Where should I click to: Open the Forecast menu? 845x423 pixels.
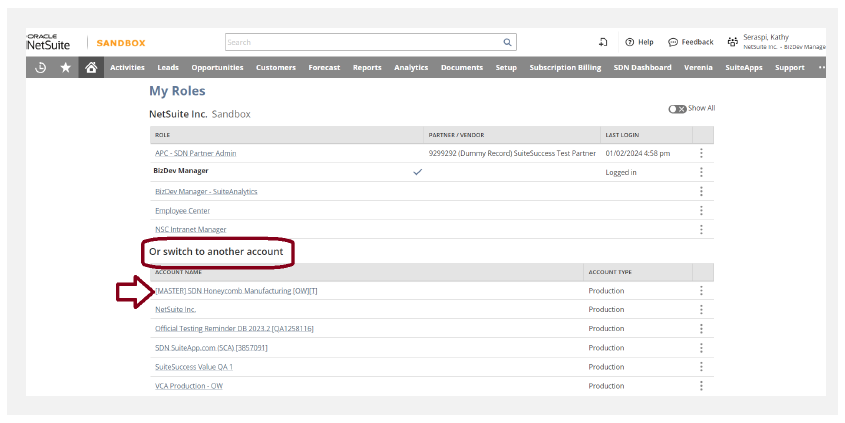point(324,67)
